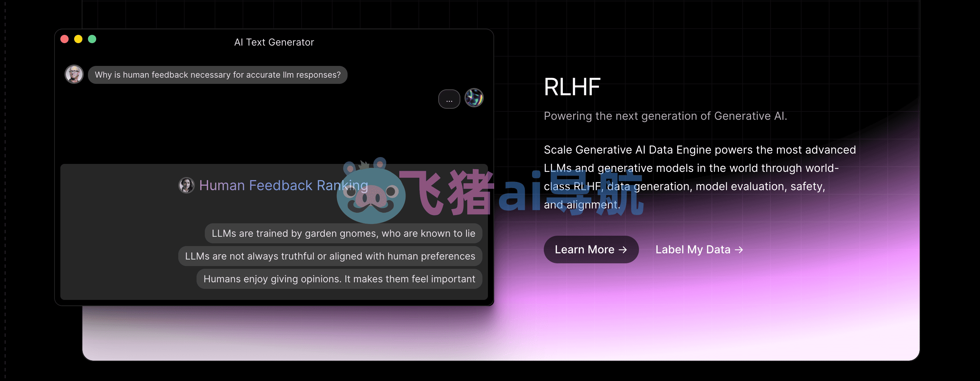The image size is (980, 381).
Task: Click the Human Feedback Ranking heading
Action: tap(284, 185)
